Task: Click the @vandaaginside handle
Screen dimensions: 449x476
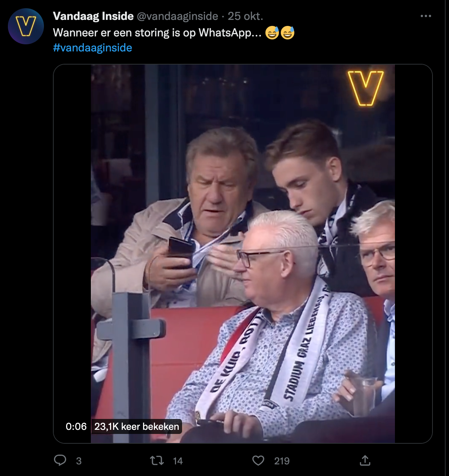Action: click(x=177, y=16)
